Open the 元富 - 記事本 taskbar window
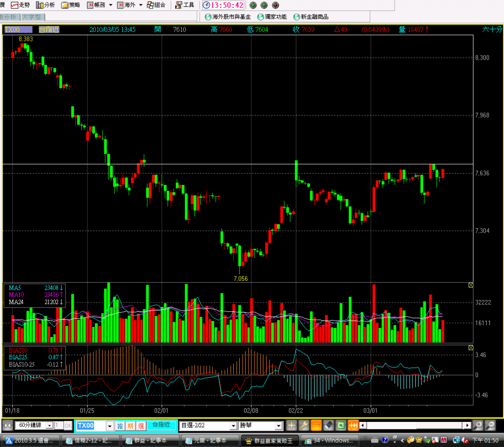 (x=210, y=441)
